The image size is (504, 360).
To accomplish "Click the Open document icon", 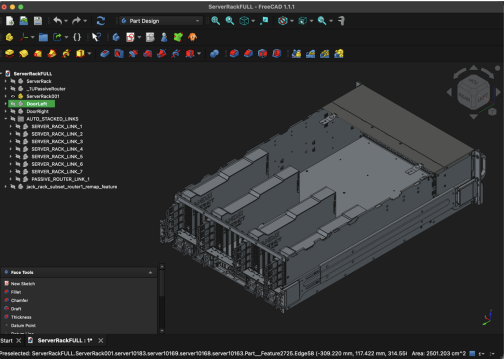I will click(x=24, y=21).
